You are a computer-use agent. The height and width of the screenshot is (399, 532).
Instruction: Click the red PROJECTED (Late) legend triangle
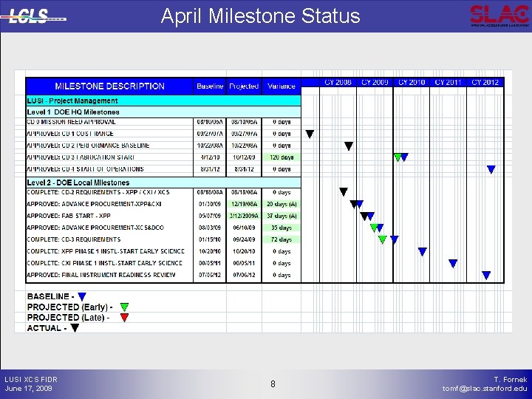point(125,318)
